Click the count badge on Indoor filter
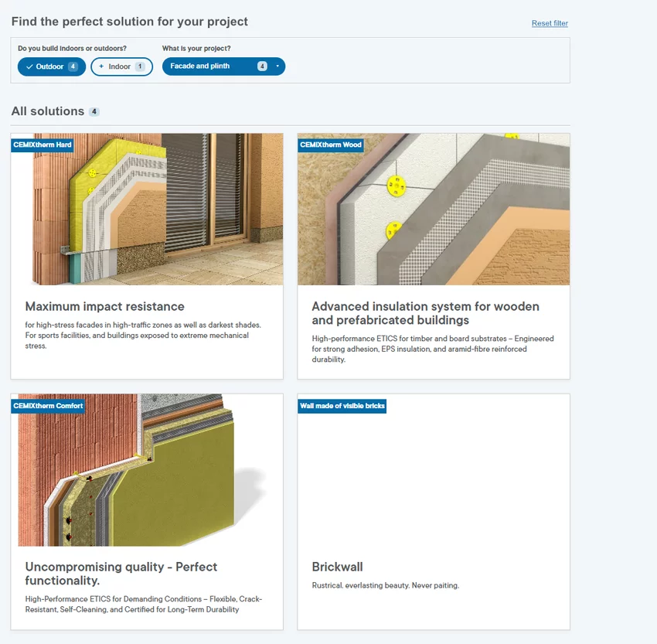Viewport: 657px width, 644px height. click(140, 66)
